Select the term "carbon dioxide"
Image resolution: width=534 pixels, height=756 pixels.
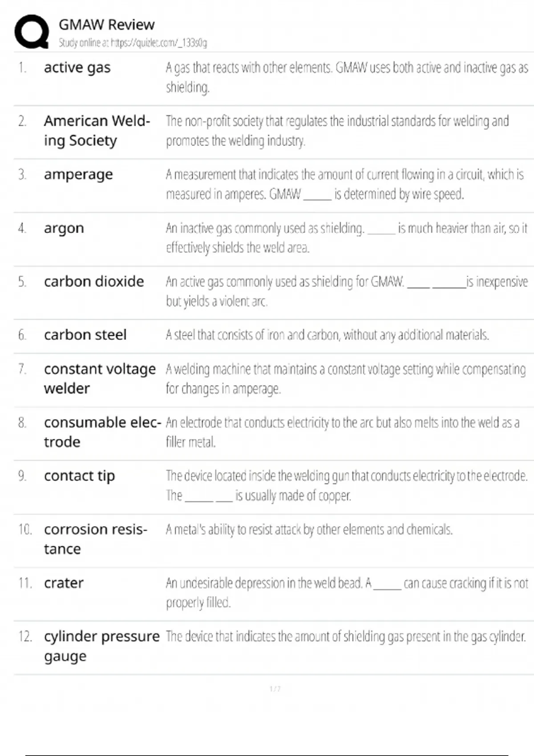[x=94, y=281]
